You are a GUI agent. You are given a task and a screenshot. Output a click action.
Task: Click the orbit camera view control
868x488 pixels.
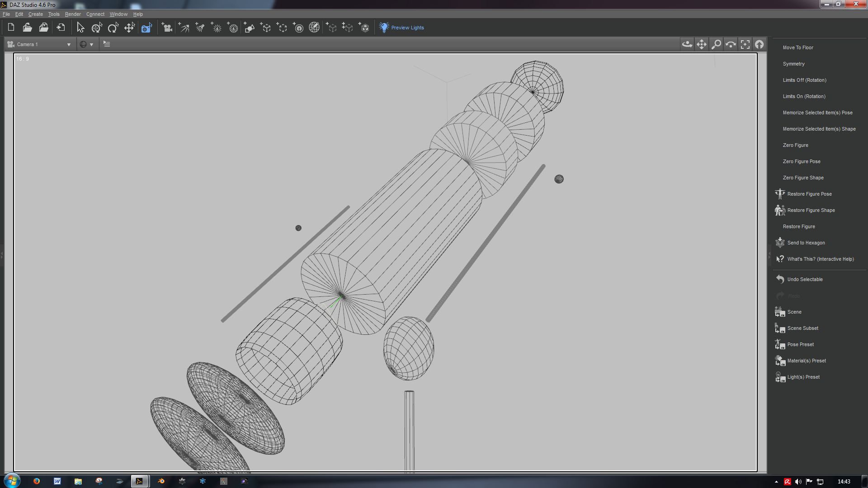click(687, 44)
